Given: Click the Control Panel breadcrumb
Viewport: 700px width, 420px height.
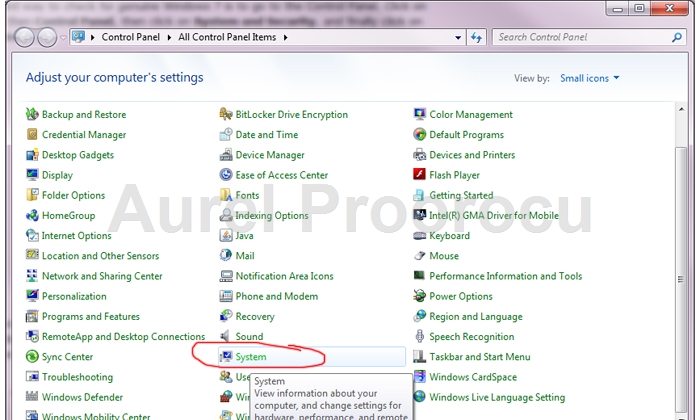Looking at the screenshot, I should coord(130,37).
